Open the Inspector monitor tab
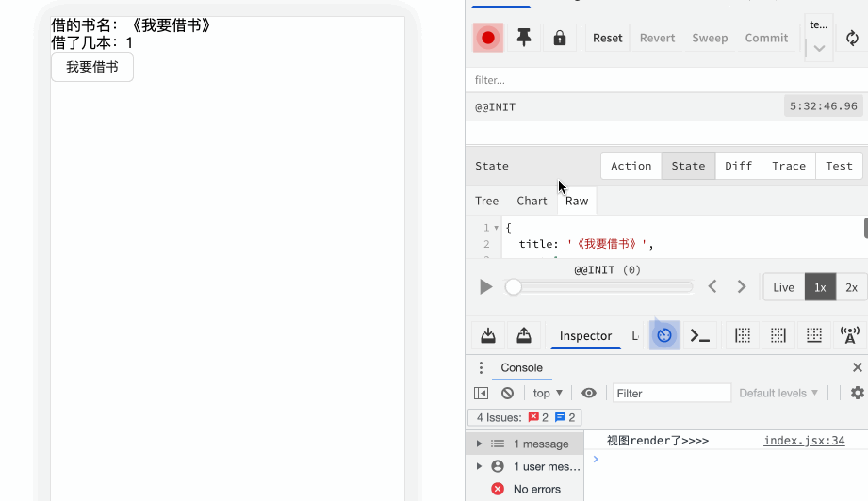 pos(585,335)
